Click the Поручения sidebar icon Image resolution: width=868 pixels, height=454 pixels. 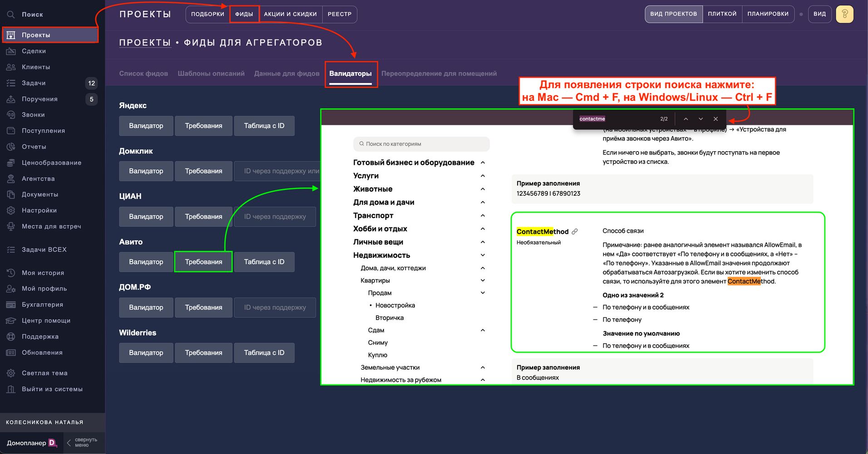coord(11,99)
